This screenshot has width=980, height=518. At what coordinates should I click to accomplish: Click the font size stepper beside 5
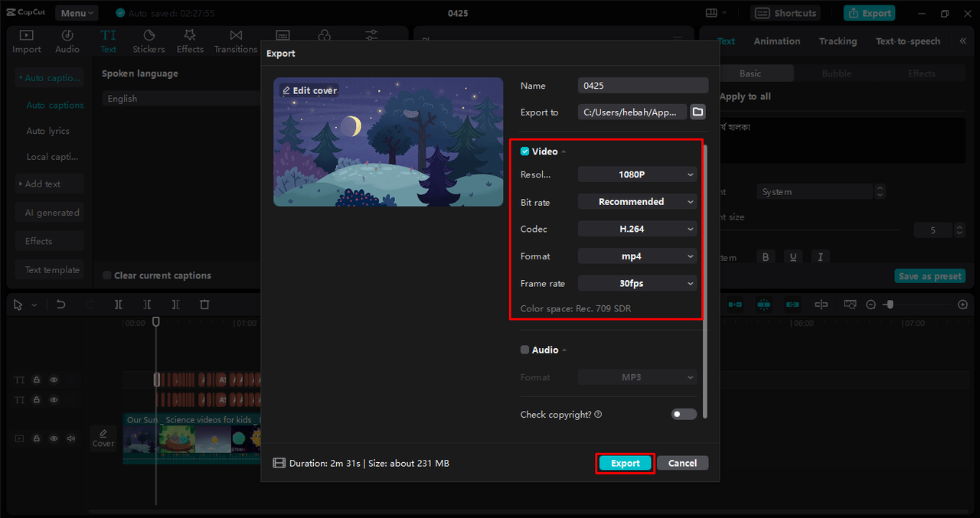960,230
